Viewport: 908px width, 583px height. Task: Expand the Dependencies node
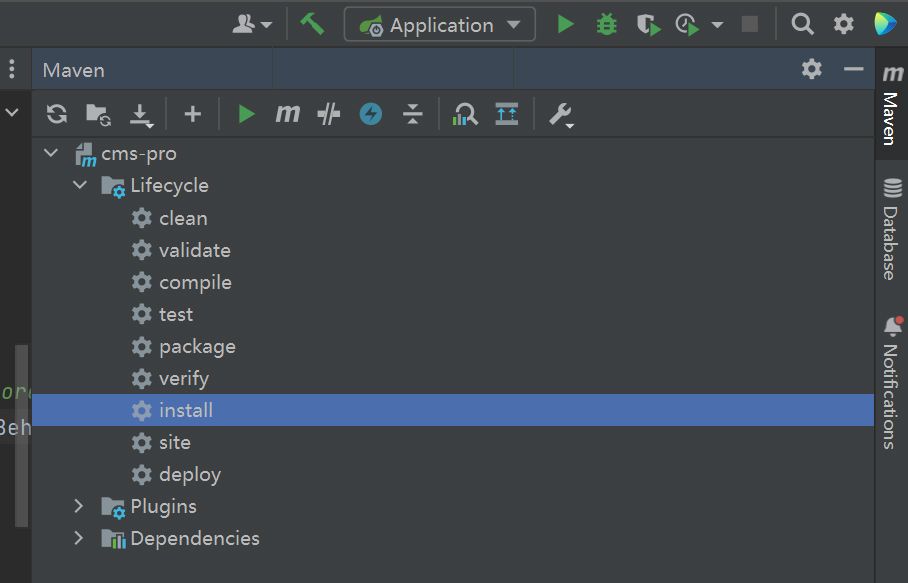pos(79,538)
